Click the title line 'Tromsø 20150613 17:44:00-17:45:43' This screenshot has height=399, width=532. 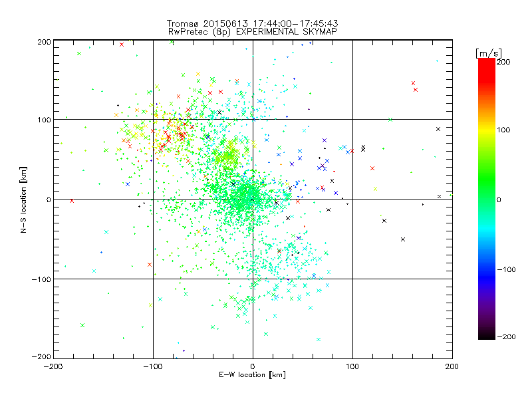pos(252,23)
